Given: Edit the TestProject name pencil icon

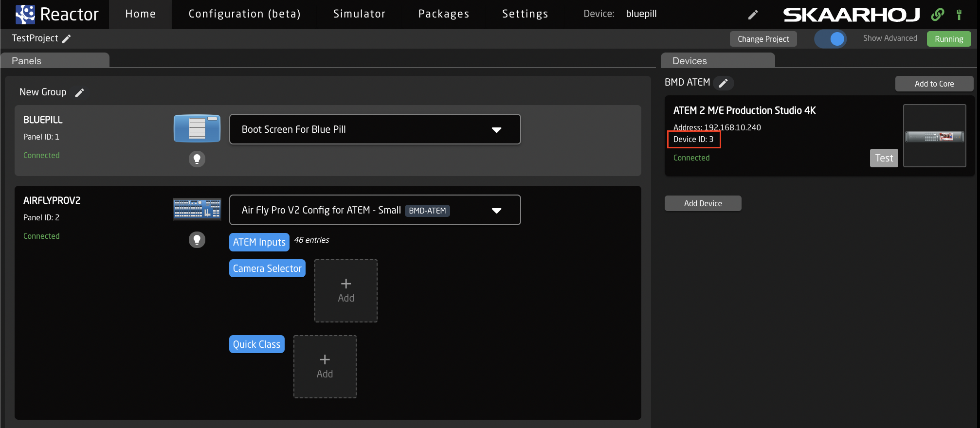Looking at the screenshot, I should [x=67, y=39].
